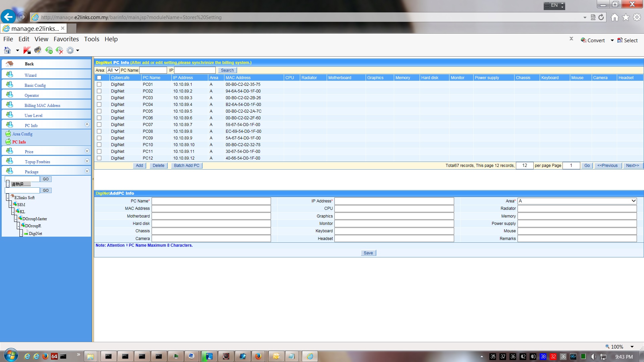Click Firefox icon in the taskbar
Screen dimensions: 644x362
pyautogui.click(x=258, y=356)
